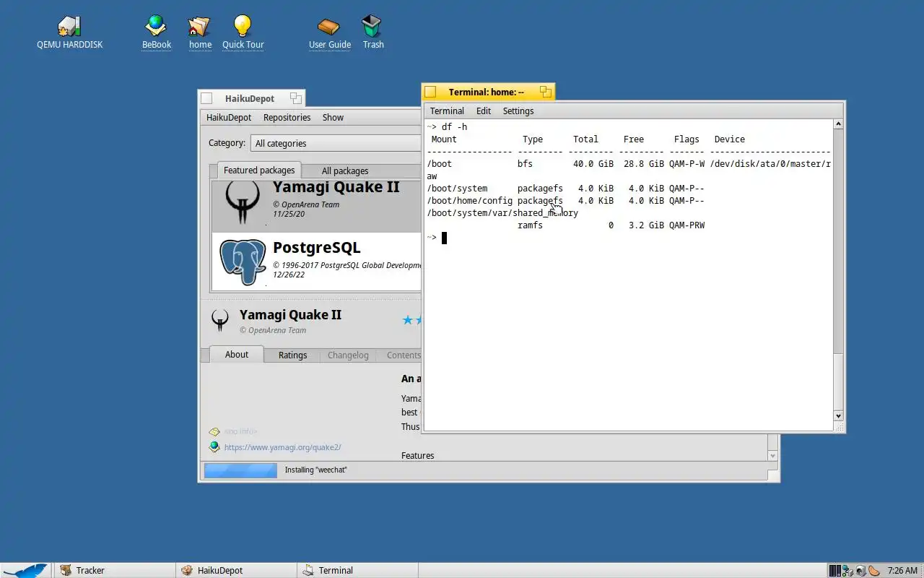Switch to the Featured packages tab
The height and width of the screenshot is (578, 924).
tap(259, 171)
